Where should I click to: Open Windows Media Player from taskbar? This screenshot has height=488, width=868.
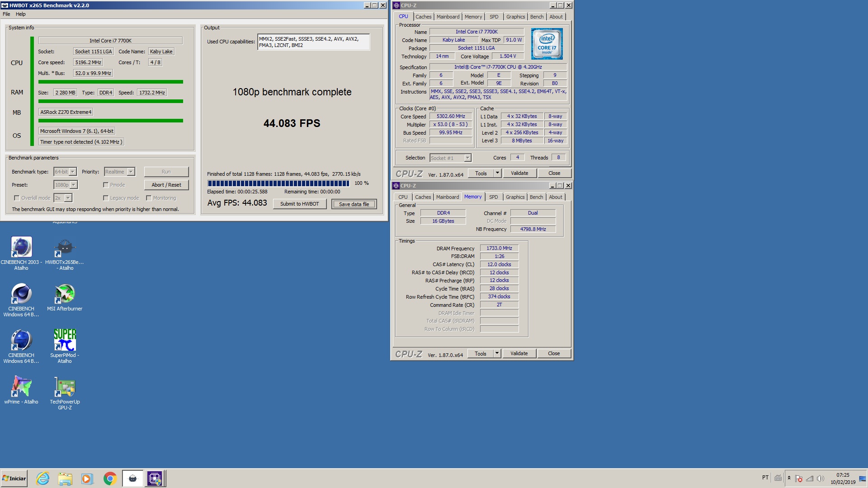(x=87, y=479)
